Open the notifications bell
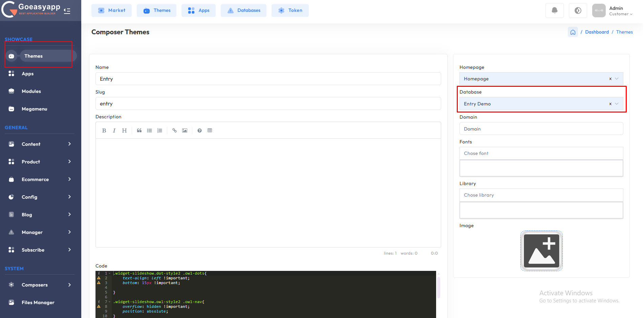The width and height of the screenshot is (644, 318). [554, 11]
